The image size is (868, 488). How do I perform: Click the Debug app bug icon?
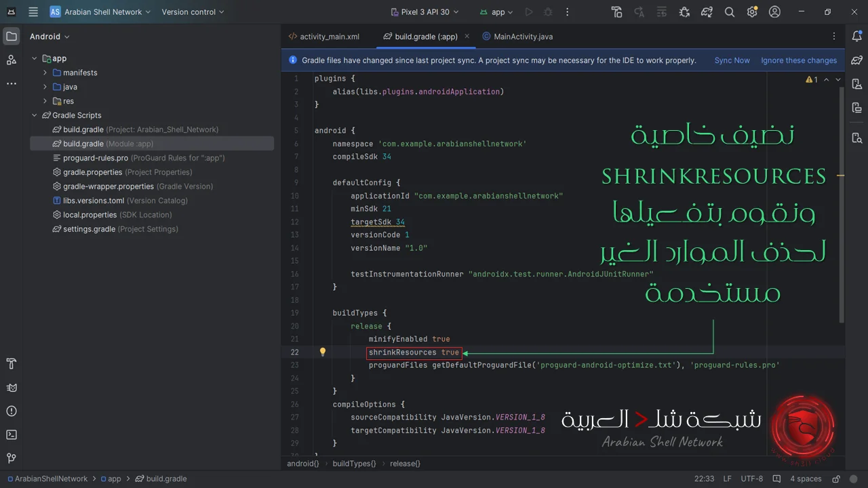(x=548, y=12)
